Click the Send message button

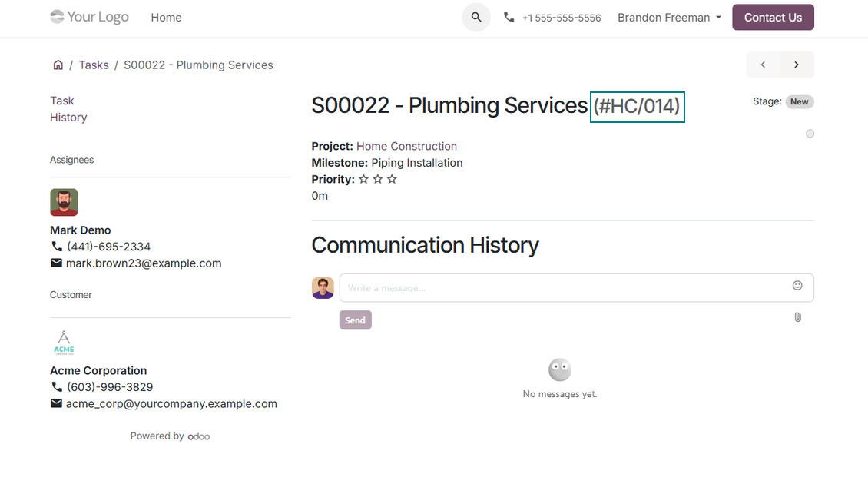pyautogui.click(x=356, y=320)
